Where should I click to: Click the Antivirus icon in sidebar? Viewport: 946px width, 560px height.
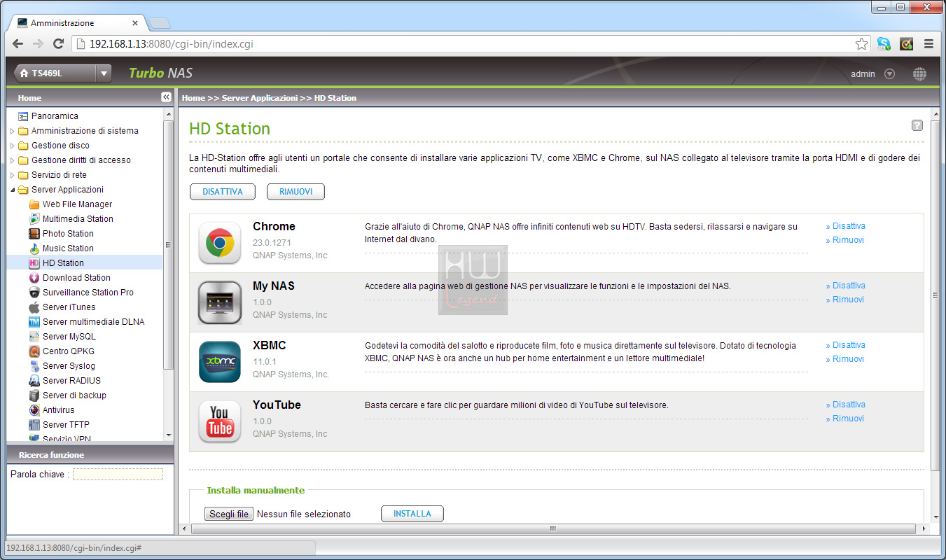point(34,410)
